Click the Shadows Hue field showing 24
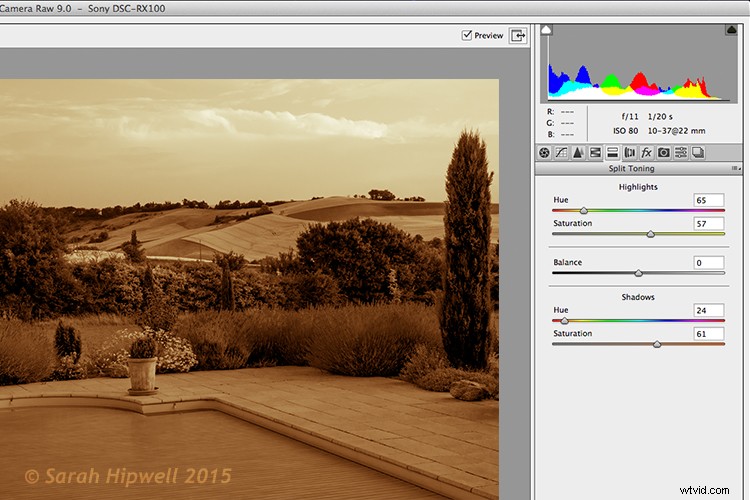Viewport: 750px width, 500px height. click(709, 310)
